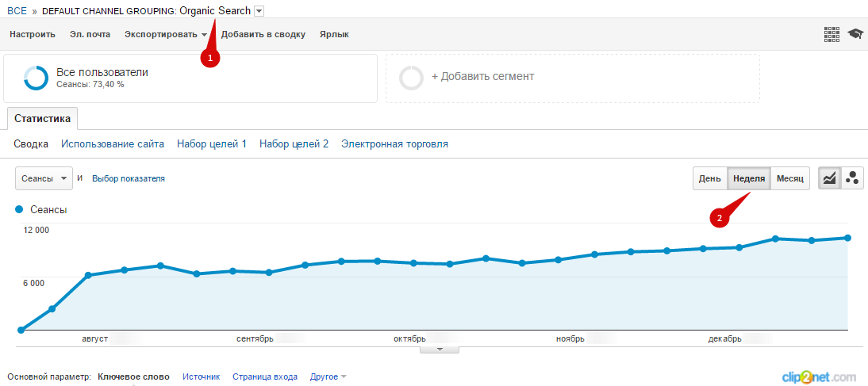Click the 12 000 axis value
868x386 pixels.
pos(36,230)
